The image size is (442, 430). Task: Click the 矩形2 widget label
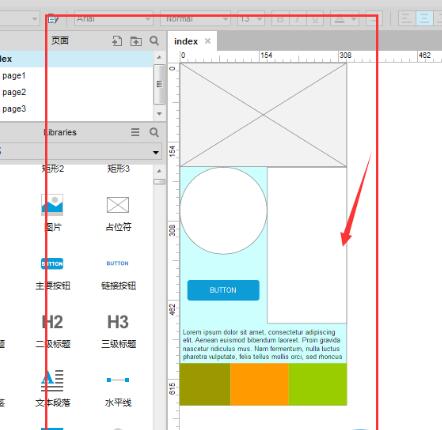[53, 169]
